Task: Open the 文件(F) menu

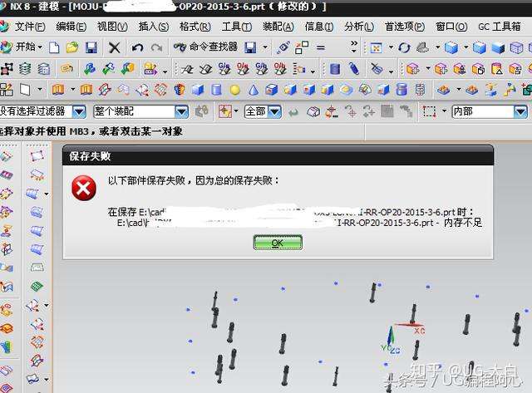Action: (x=30, y=27)
